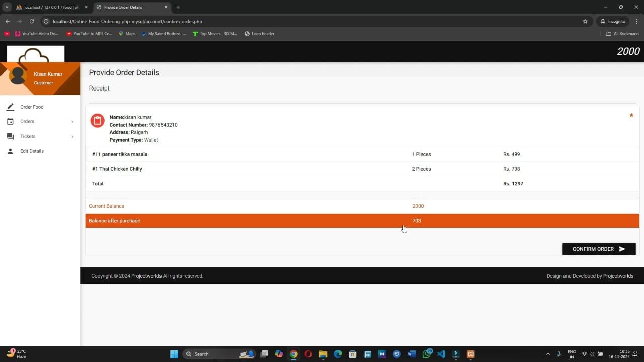Click the red clipboard receipt icon
The image size is (644, 362).
pyautogui.click(x=97, y=121)
